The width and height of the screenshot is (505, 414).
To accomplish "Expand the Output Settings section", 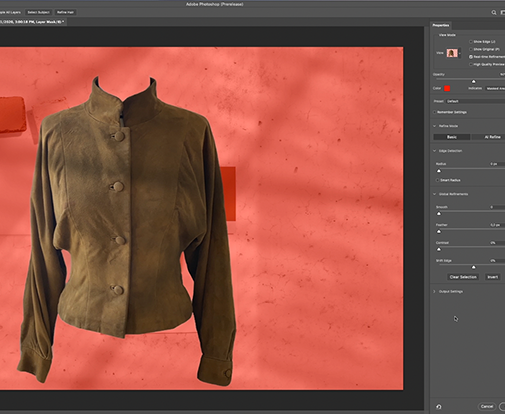I will tap(434, 292).
